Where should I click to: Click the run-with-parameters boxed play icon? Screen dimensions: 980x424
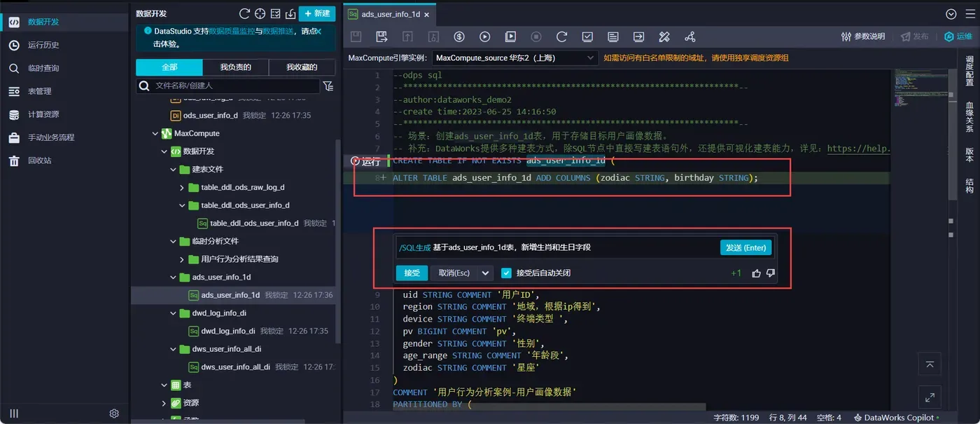coord(511,36)
